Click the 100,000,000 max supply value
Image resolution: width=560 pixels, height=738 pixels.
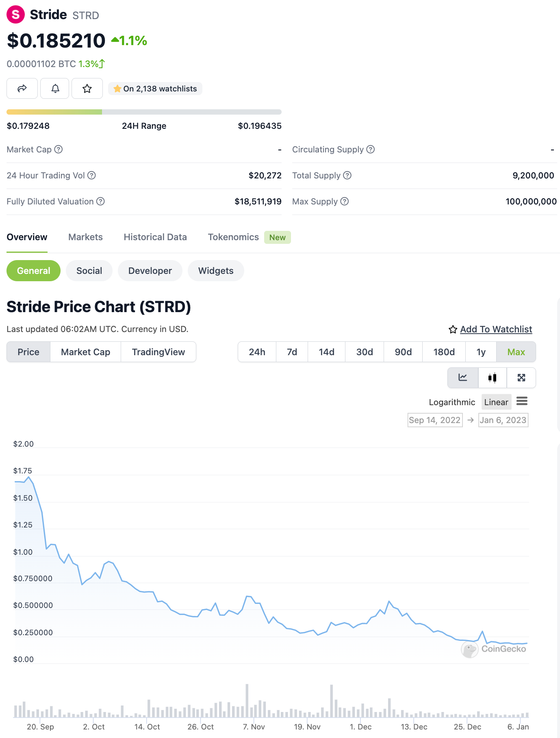tap(531, 201)
